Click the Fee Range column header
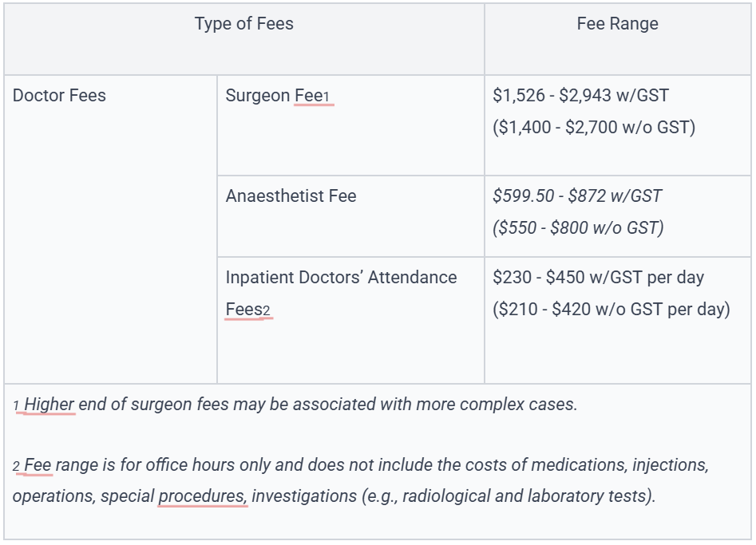The width and height of the screenshot is (756, 545). 617,24
